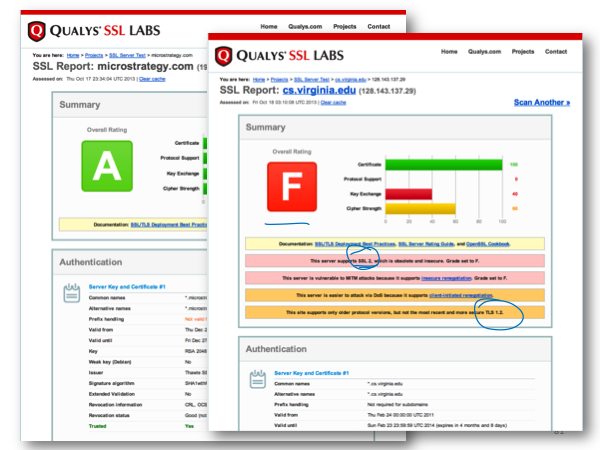Click yellow Cipher Strength score bar

coord(420,209)
